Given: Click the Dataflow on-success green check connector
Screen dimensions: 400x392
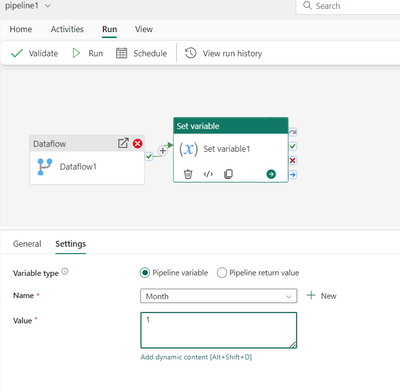Looking at the screenshot, I should 149,156.
